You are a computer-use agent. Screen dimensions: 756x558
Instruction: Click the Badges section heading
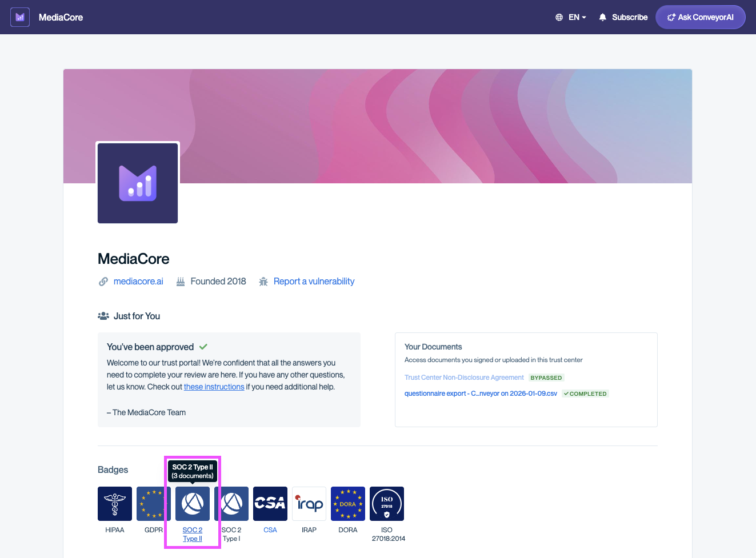coord(113,469)
